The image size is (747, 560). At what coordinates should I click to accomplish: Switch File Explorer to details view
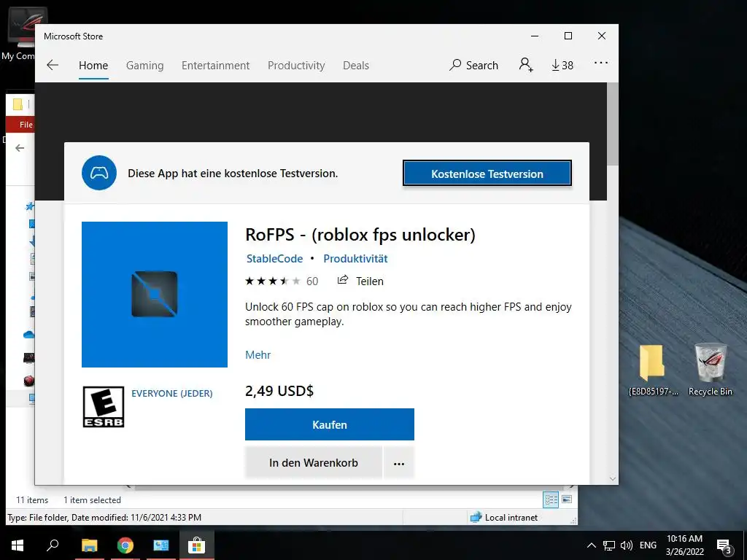pos(551,499)
